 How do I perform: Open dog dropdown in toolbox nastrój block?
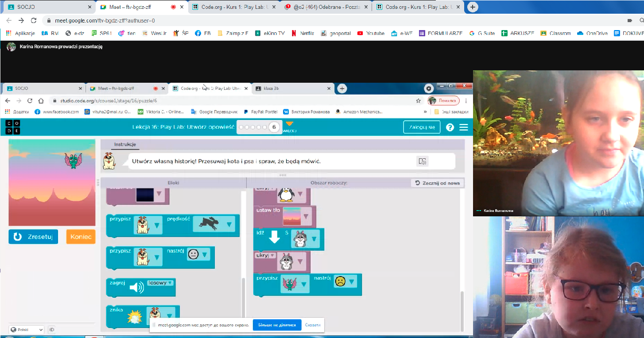(148, 257)
